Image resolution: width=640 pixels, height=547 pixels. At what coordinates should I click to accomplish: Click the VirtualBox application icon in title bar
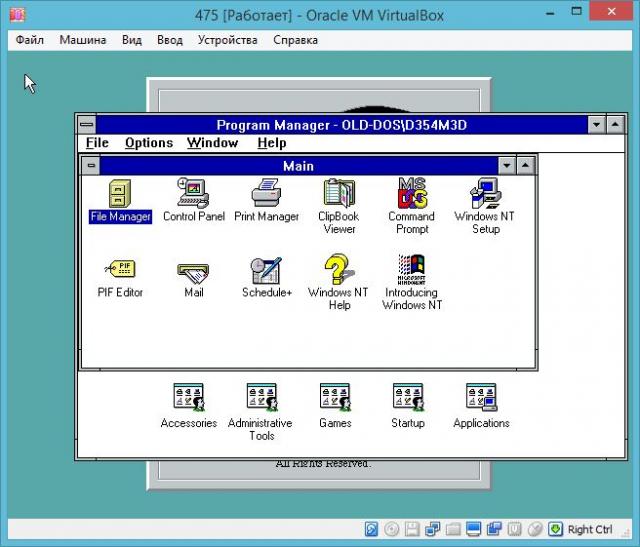[x=17, y=15]
